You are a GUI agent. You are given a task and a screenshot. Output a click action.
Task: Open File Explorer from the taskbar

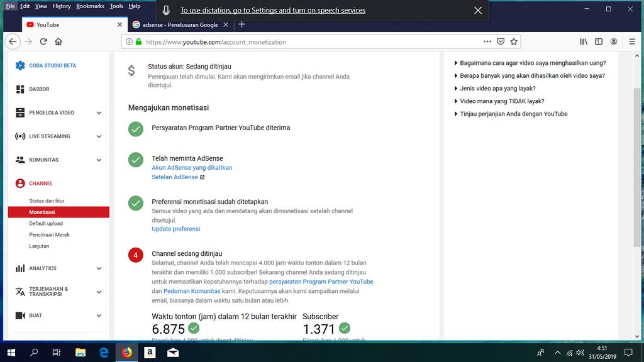(x=80, y=353)
